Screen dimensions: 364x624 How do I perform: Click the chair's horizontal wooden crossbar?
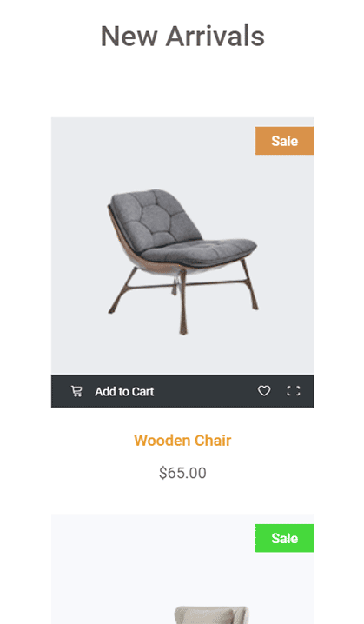(x=187, y=284)
